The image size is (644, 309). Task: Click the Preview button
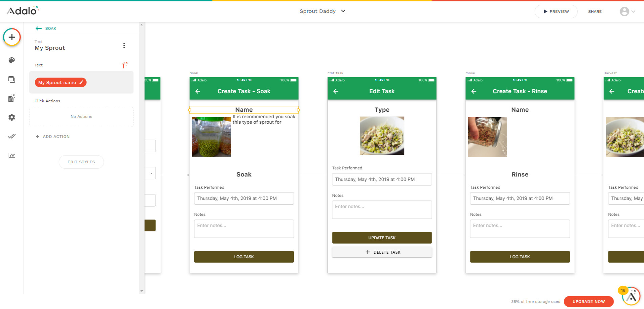point(556,12)
